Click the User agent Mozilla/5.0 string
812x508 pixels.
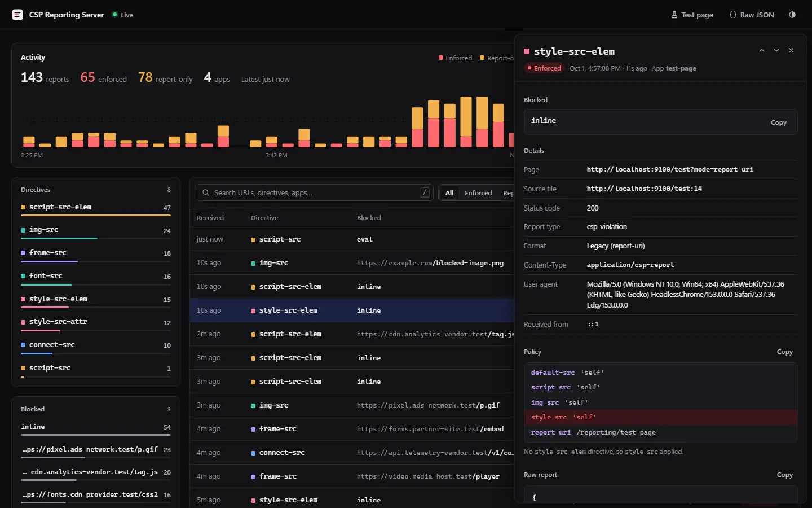[x=685, y=295]
